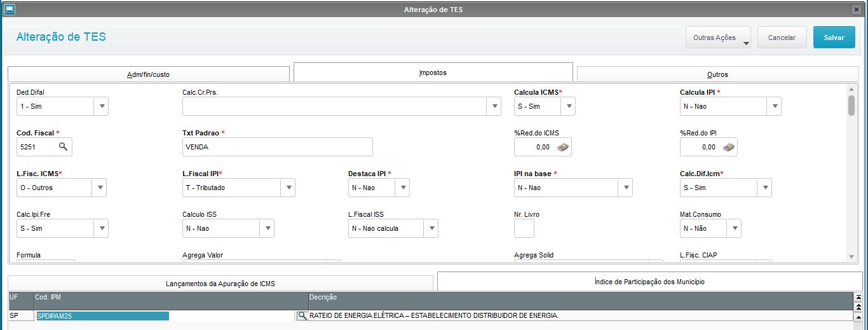This screenshot has width=868, height=330.
Task: Open the Mat.Consumo dropdown
Action: pos(734,228)
